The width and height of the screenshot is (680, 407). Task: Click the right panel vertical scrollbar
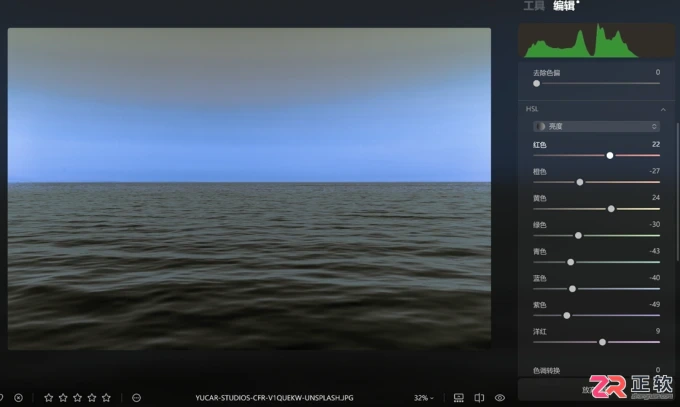[x=677, y=193]
